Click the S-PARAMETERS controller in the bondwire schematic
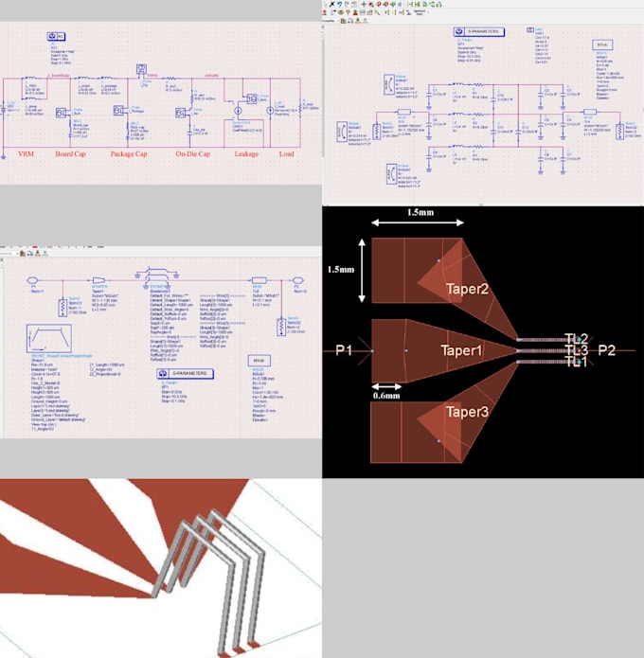The height and width of the screenshot is (658, 644). coord(185,373)
